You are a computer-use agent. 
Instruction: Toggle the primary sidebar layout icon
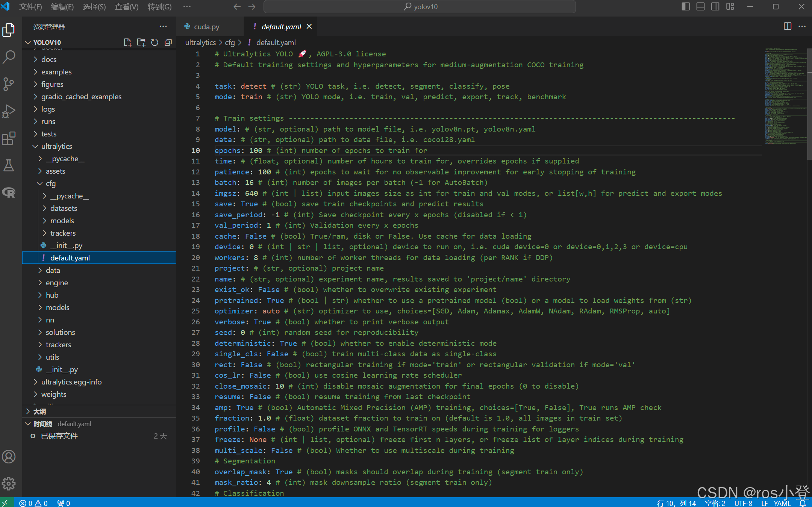[686, 7]
